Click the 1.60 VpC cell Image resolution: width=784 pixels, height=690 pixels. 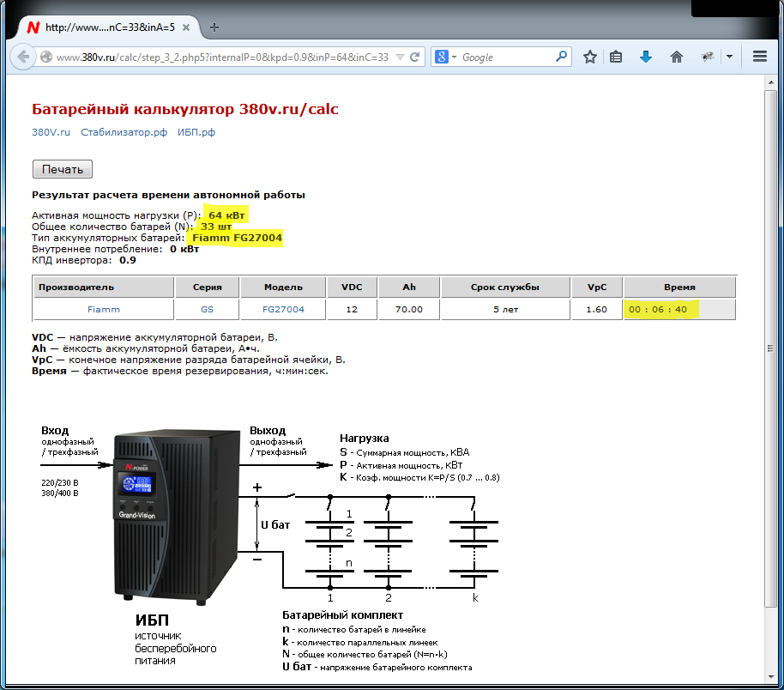tap(597, 309)
